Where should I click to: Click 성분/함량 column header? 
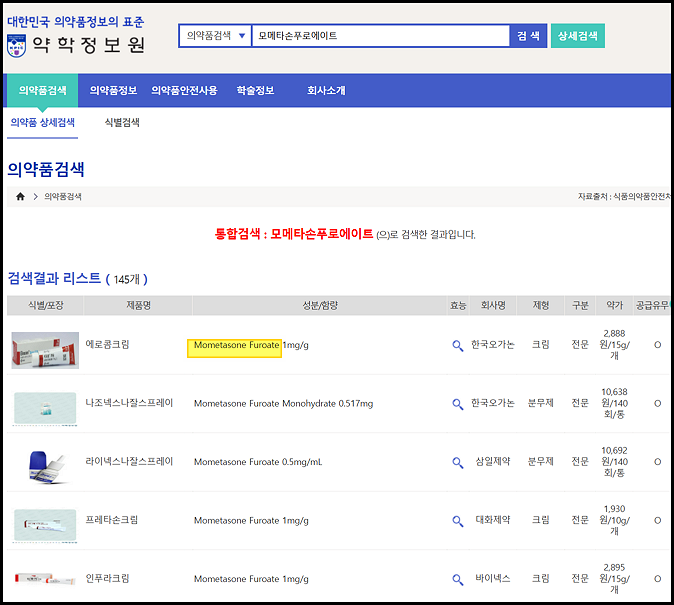[x=320, y=305]
